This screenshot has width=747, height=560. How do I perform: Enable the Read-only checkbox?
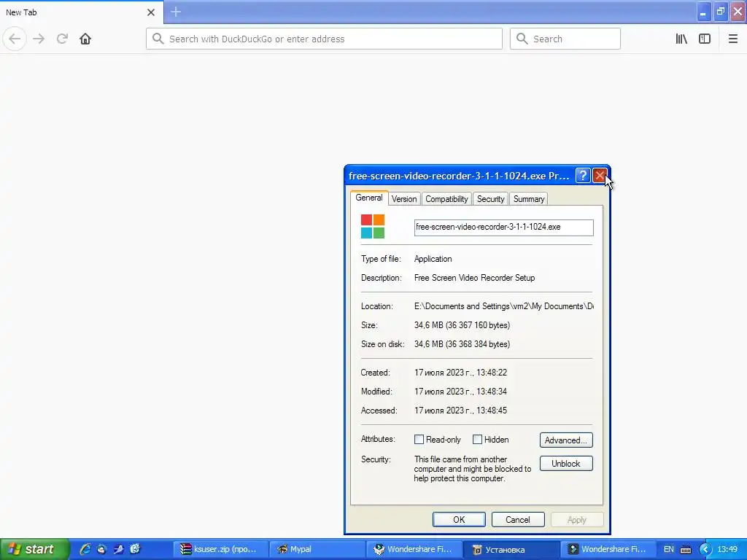[419, 440]
